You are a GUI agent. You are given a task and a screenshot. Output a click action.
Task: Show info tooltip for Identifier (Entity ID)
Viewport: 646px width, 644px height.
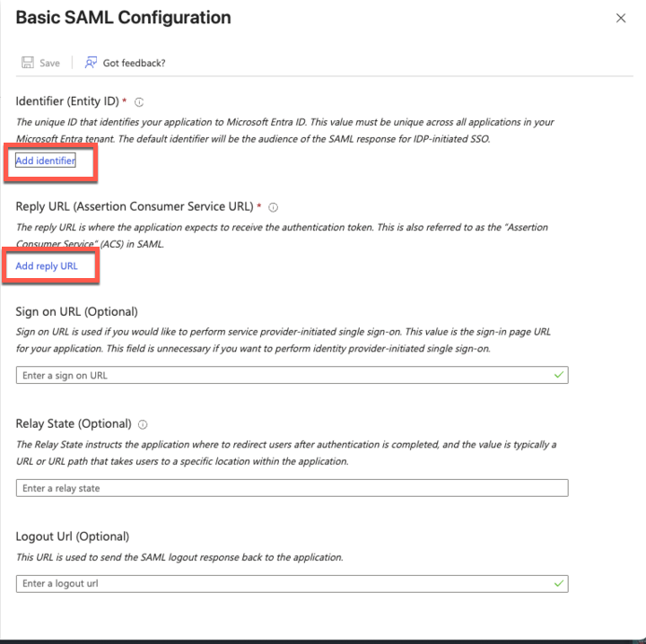pyautogui.click(x=139, y=102)
